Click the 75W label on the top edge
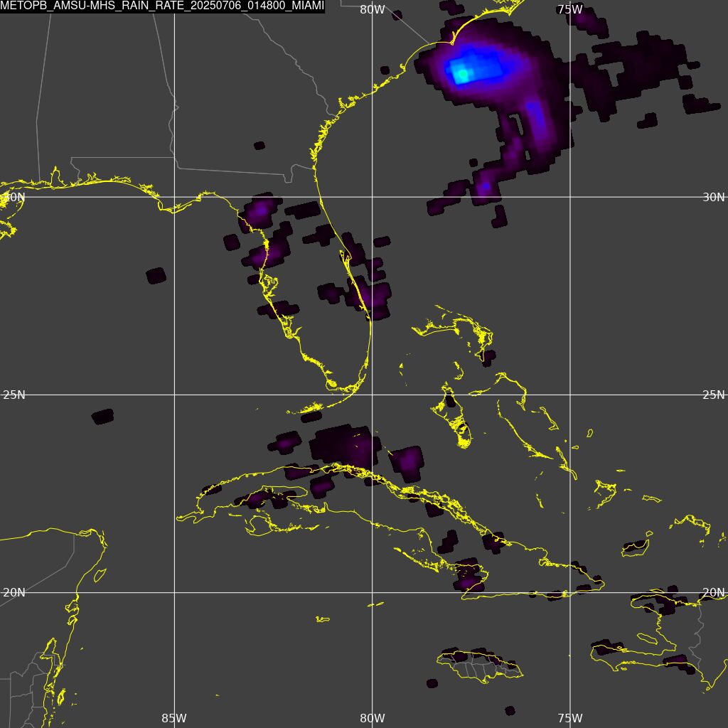The image size is (728, 728). click(570, 10)
